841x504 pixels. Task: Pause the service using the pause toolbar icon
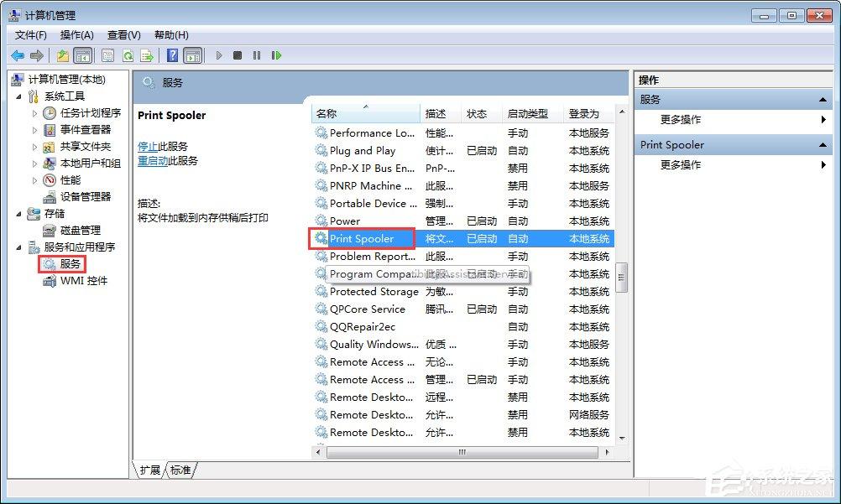click(x=257, y=55)
